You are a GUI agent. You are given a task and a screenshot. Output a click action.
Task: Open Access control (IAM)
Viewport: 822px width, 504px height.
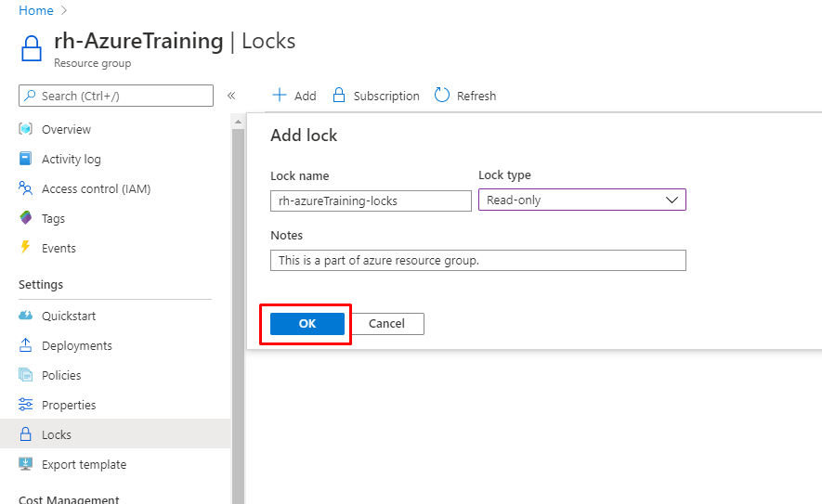click(x=96, y=188)
